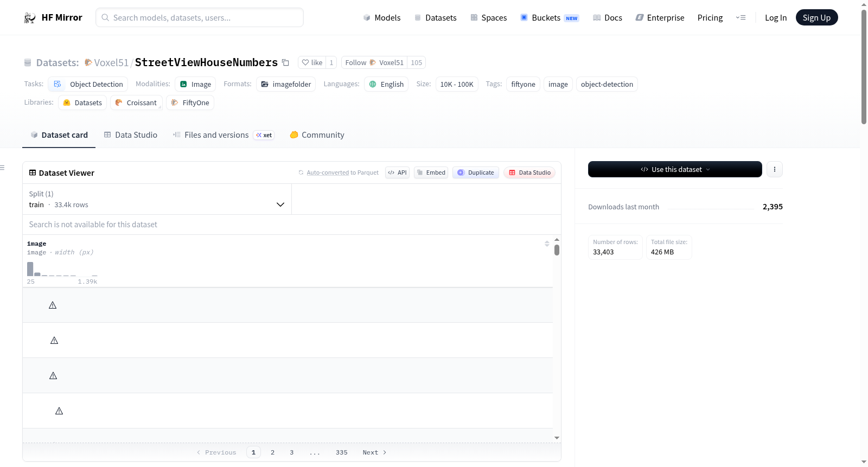Screen dimensions: 868x467
Task: Open the Buckets nav item
Action: pyautogui.click(x=550, y=18)
